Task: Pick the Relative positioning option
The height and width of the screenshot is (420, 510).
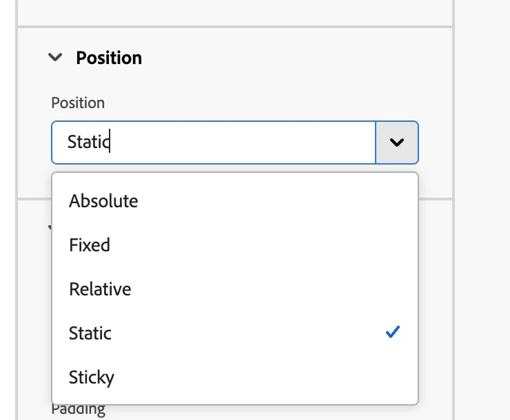Action: click(100, 289)
